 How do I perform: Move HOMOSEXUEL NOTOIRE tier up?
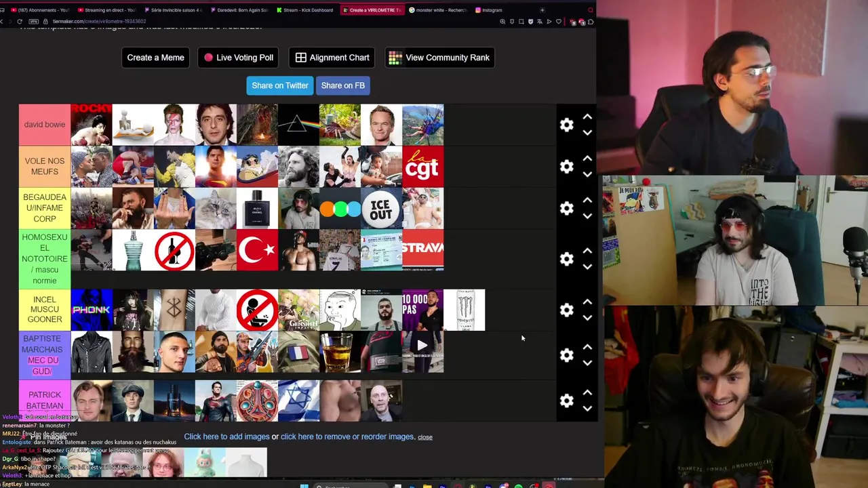pos(587,251)
